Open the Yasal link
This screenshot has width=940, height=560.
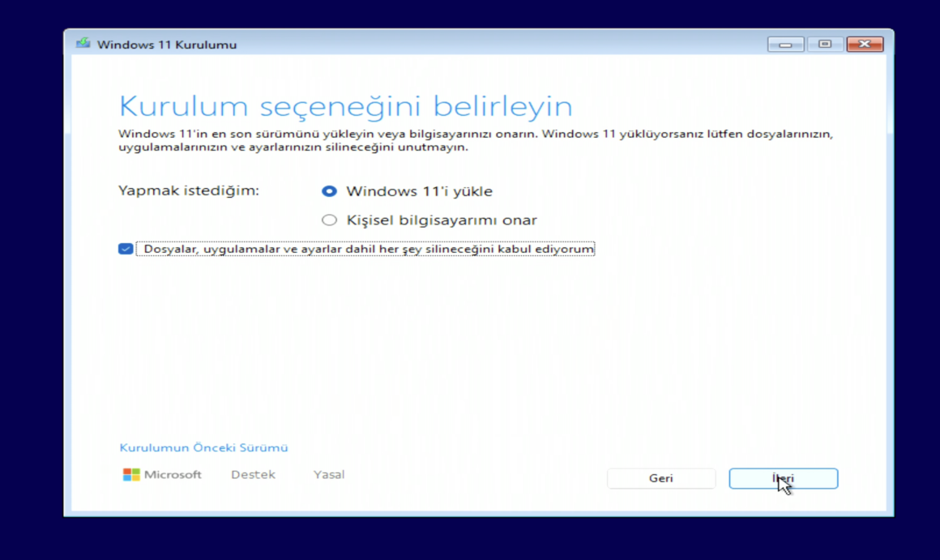[x=328, y=475]
